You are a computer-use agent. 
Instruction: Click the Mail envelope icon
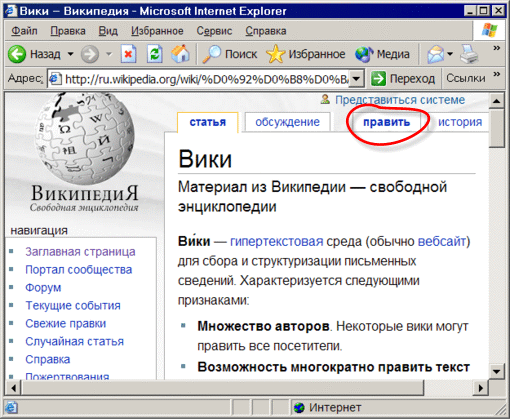tap(436, 54)
